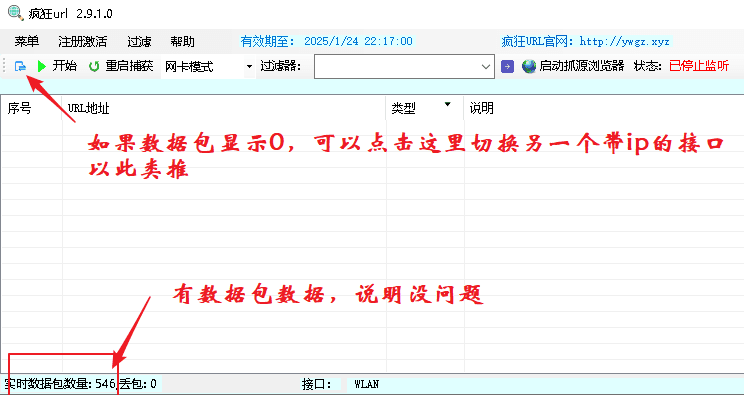Open the 过滤 menu
Screen dimensions: 744x395
click(x=139, y=41)
